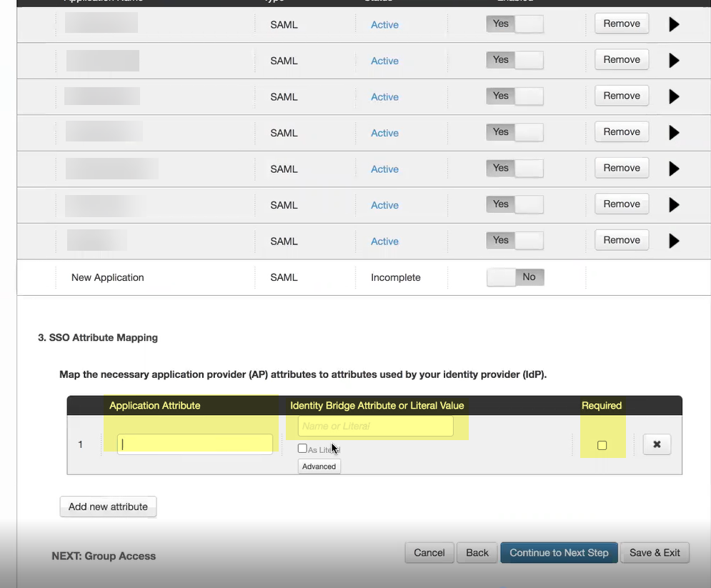Expand the fifth visible application row arrow
The image size is (711, 588).
coord(674,169)
